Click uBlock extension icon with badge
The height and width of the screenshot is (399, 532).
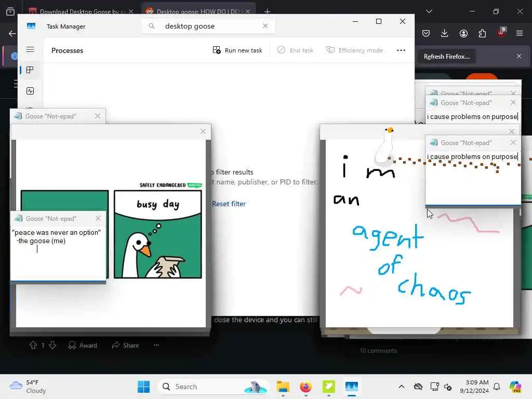501,33
